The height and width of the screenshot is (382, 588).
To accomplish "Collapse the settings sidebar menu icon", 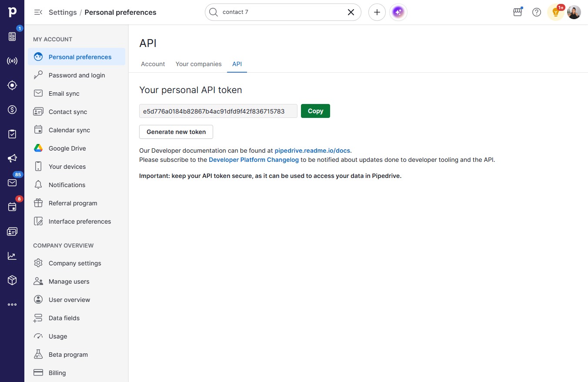I will 38,12.
